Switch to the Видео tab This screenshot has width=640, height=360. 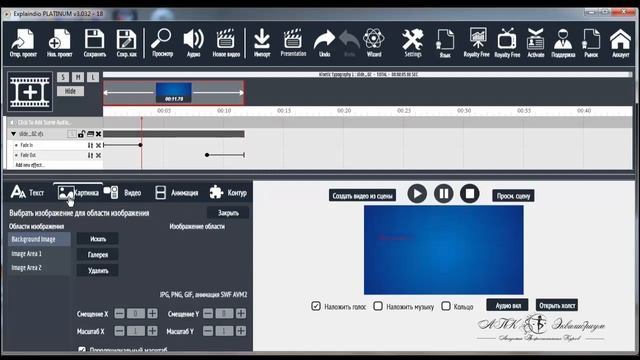(x=122, y=192)
